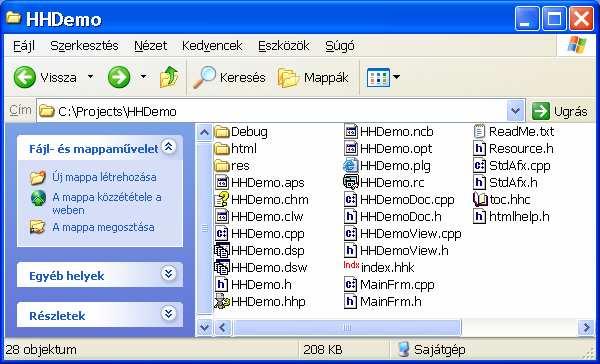The width and height of the screenshot is (600, 364).
Task: Click the Vissza back arrow icon
Action: pyautogui.click(x=24, y=77)
